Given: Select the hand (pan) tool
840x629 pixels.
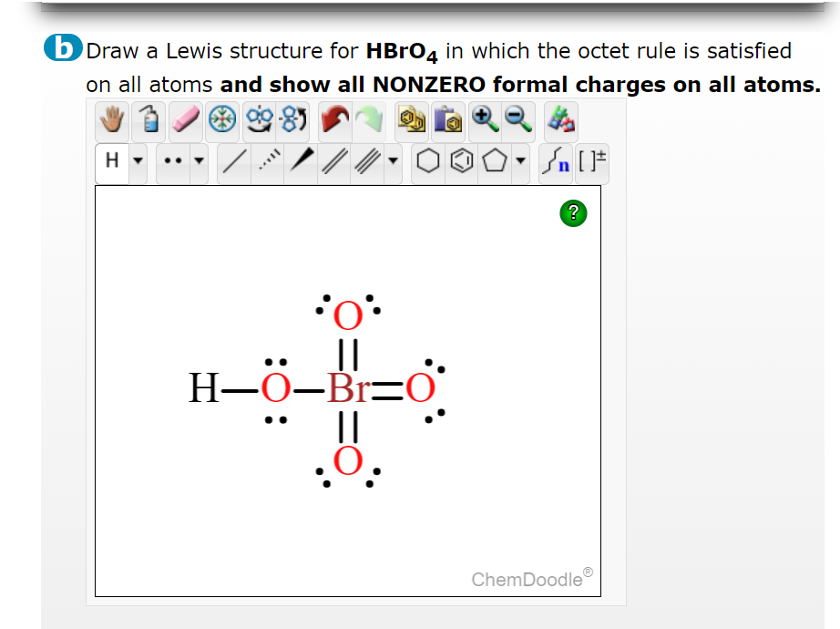Looking at the screenshot, I should point(112,120).
